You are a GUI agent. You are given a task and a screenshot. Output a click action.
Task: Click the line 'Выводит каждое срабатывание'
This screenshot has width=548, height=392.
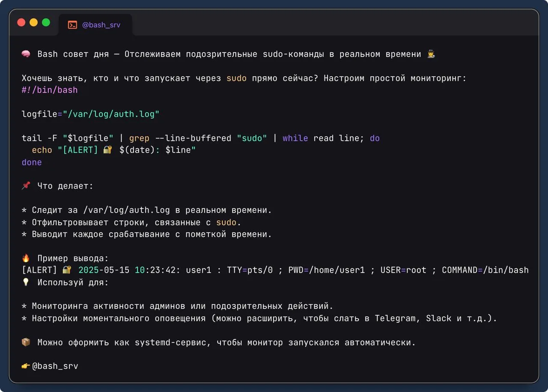[x=147, y=234]
